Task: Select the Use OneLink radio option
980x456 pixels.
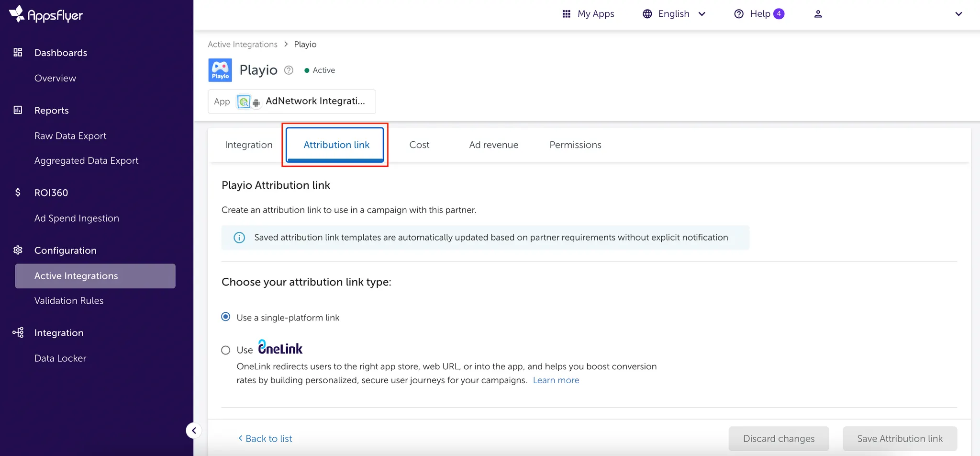Action: (226, 350)
